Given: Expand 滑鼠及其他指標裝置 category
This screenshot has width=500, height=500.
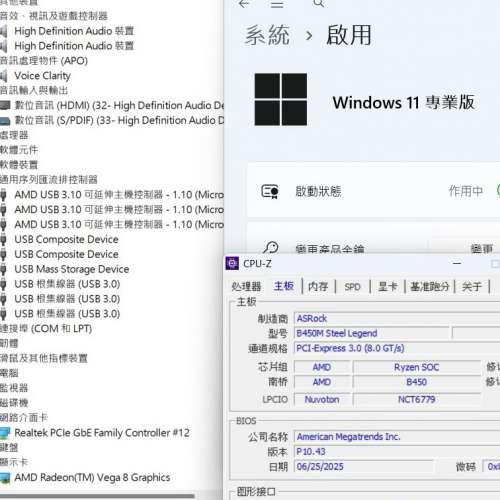Looking at the screenshot, I should point(44,359).
